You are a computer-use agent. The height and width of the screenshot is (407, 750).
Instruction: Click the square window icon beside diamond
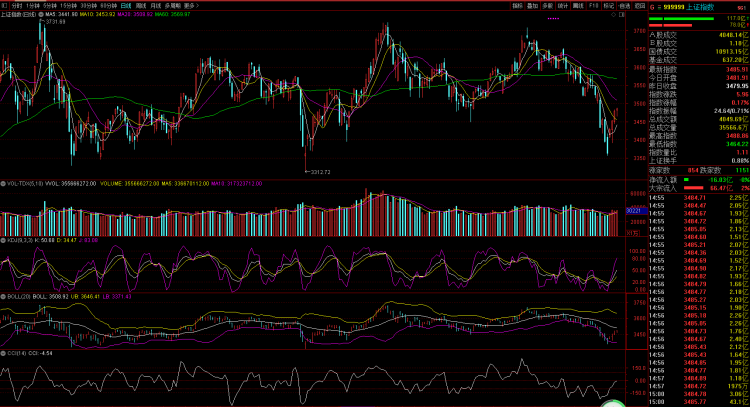(x=622, y=15)
